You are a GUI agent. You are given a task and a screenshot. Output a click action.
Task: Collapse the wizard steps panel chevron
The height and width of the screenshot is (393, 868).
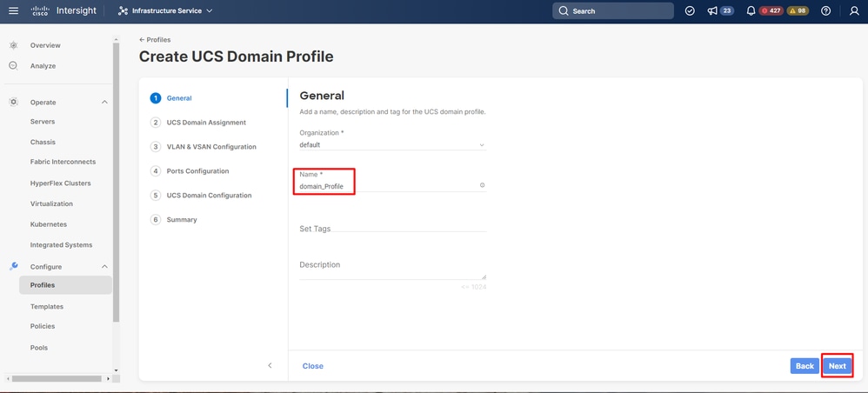[x=270, y=366]
